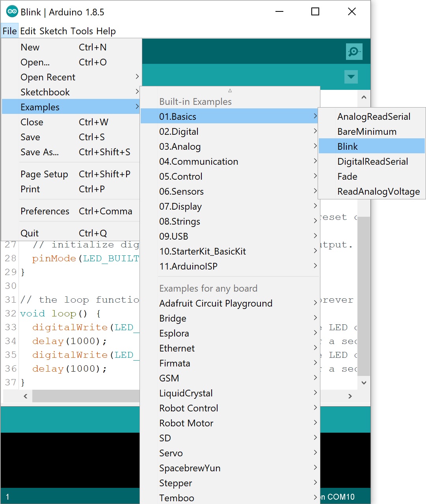Load the BareMinimum example

(372, 132)
